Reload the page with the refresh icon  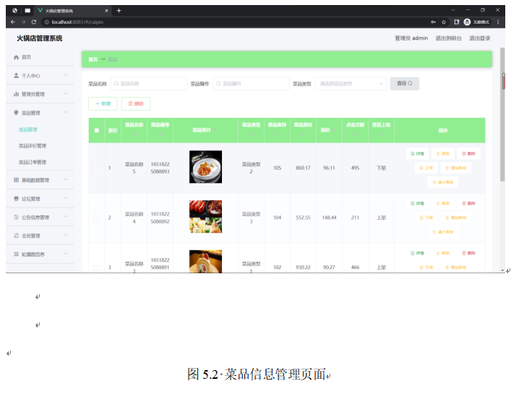click(33, 22)
